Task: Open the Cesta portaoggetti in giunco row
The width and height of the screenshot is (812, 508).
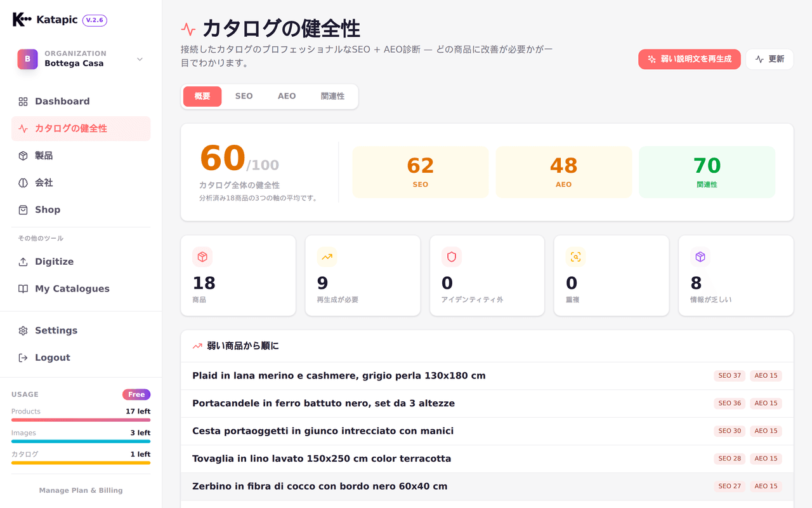Action: click(x=487, y=431)
